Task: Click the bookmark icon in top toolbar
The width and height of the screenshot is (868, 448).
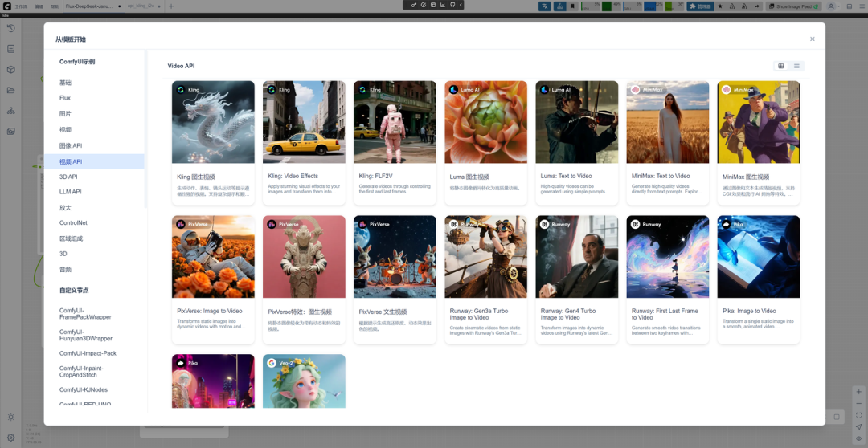Action: 572,6
